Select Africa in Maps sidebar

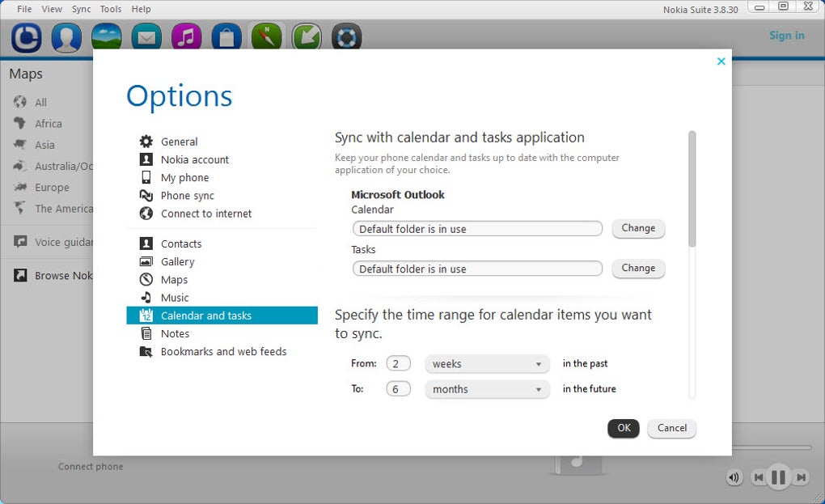(48, 124)
